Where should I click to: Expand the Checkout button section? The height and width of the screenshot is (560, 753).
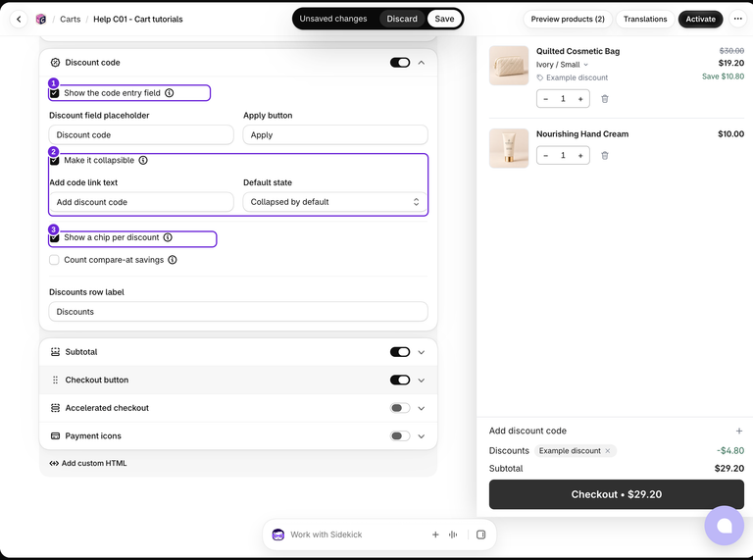422,380
